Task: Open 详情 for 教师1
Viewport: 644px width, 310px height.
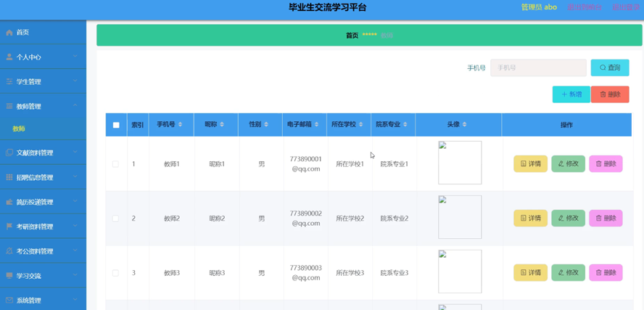Action: 531,163
